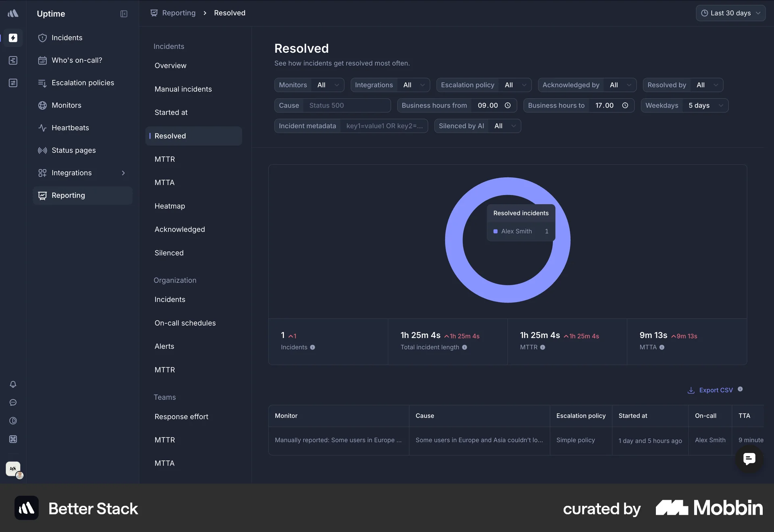Click the business hours from time picker clock
The image size is (774, 532).
(x=508, y=105)
